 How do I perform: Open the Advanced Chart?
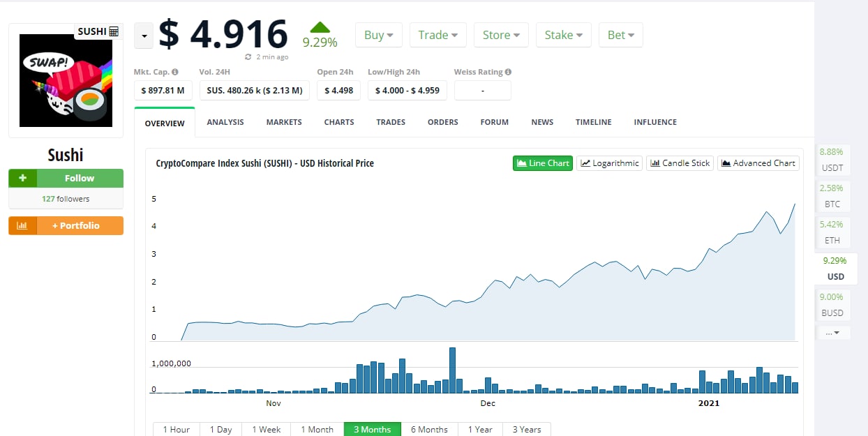758,163
